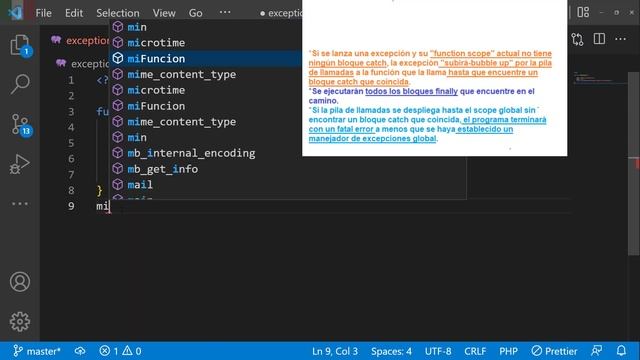Split the editor right
The height and width of the screenshot is (360, 640).
click(599, 39)
